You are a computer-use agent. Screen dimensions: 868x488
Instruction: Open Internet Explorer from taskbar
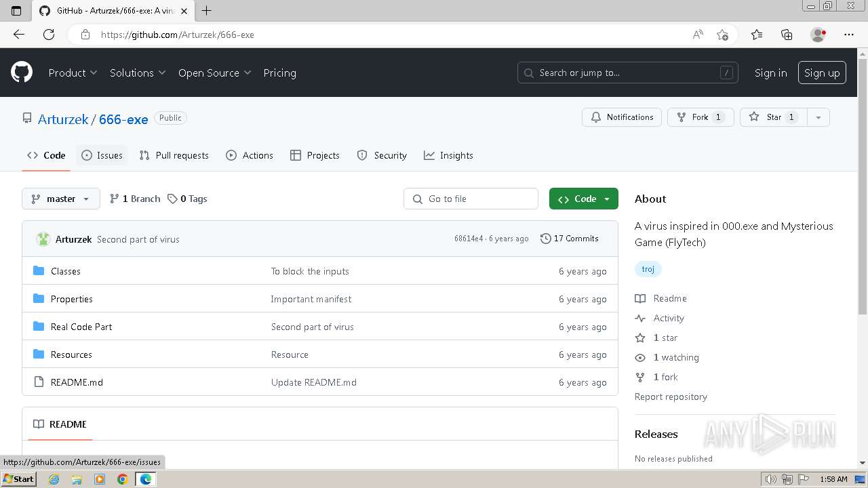pyautogui.click(x=54, y=479)
